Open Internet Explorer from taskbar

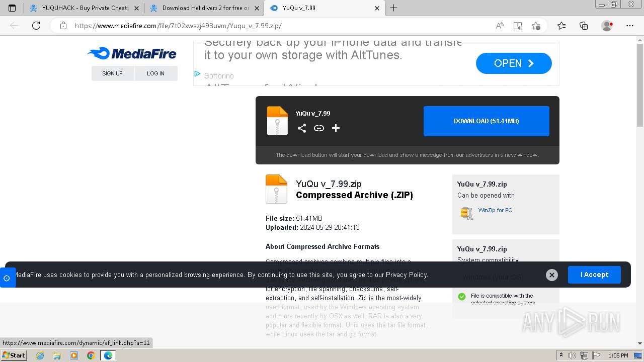point(40,355)
